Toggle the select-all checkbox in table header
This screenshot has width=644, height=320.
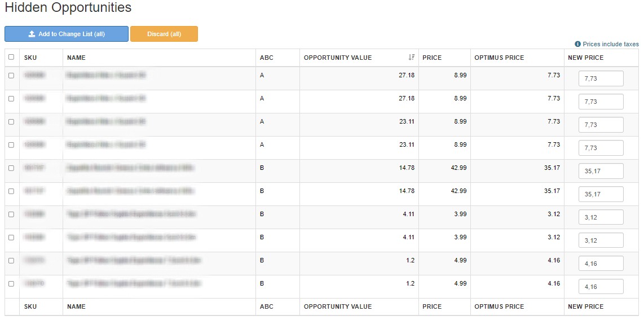click(11, 57)
